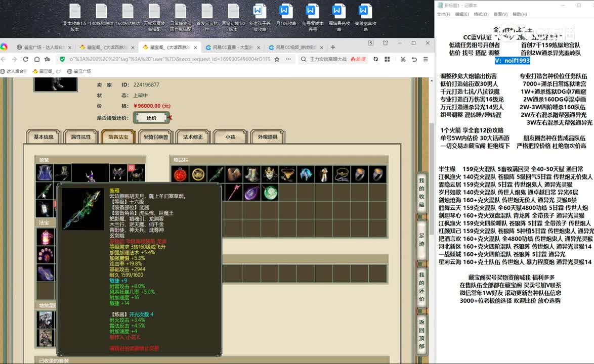594x364 pixels.
Task: Click the price ¥96000.00 (元)
Action: pyautogui.click(x=152, y=106)
